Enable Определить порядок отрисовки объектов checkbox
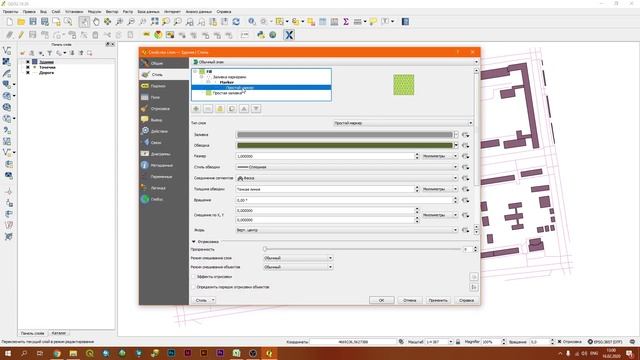Screen dimensions: 640x360 (x=194, y=287)
